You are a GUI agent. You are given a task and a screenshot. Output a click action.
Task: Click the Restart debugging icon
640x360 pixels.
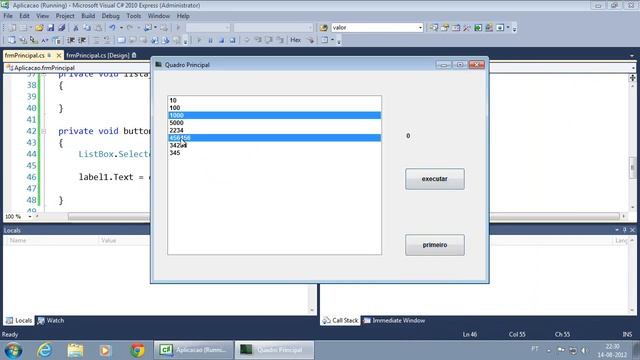point(232,40)
